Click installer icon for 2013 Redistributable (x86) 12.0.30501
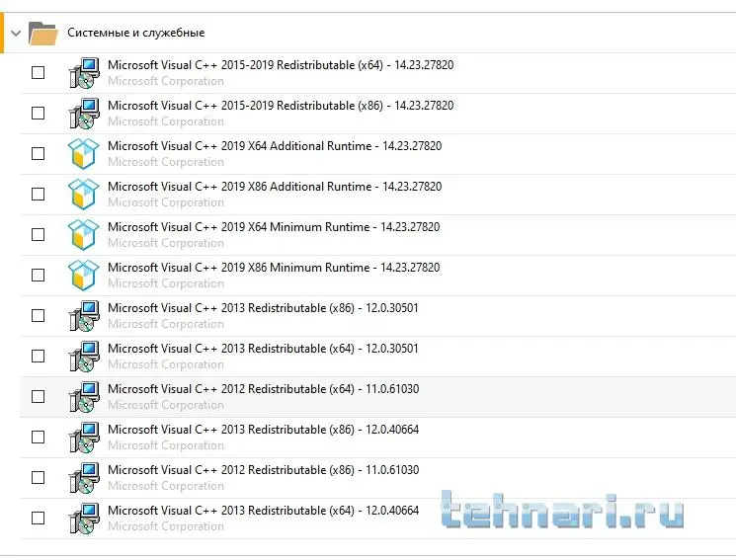Screen dimensions: 736x560 (84, 316)
